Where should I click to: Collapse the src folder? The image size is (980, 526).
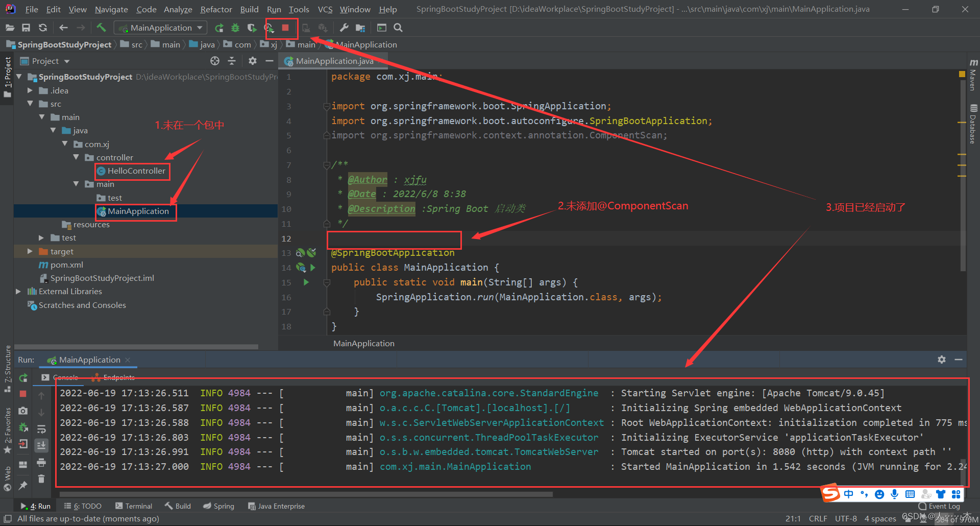tap(30, 104)
